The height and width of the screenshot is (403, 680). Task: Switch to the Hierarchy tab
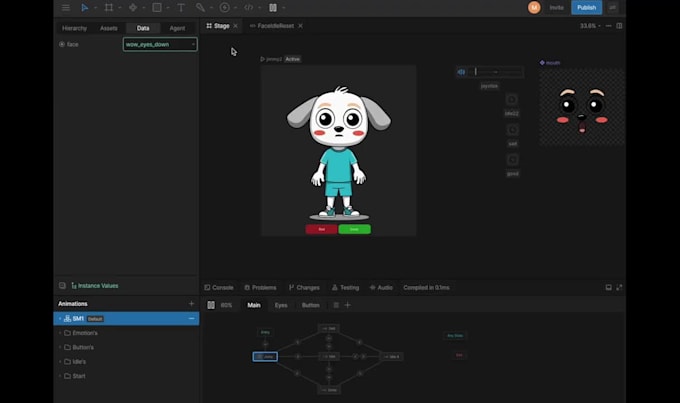click(75, 28)
